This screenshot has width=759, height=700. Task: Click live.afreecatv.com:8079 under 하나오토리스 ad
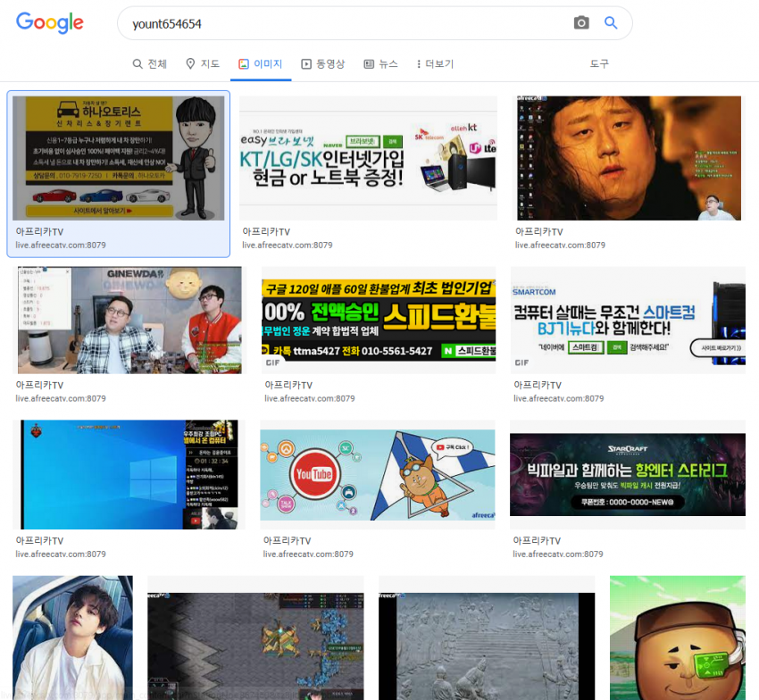tap(61, 245)
